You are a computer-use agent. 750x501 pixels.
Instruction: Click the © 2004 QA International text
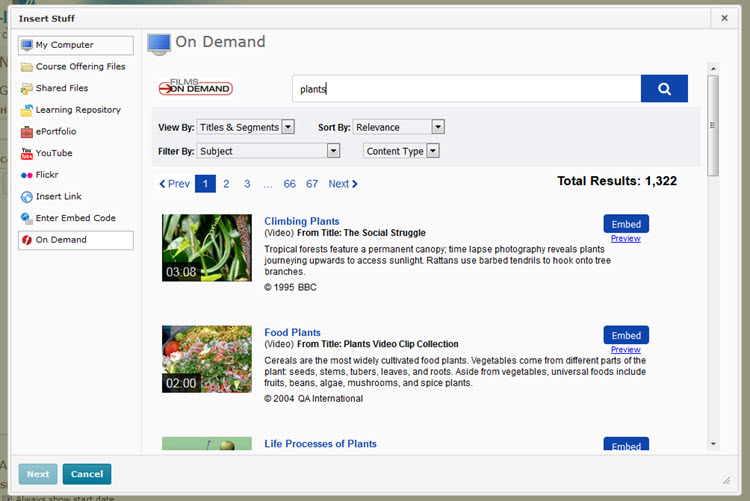tap(314, 398)
